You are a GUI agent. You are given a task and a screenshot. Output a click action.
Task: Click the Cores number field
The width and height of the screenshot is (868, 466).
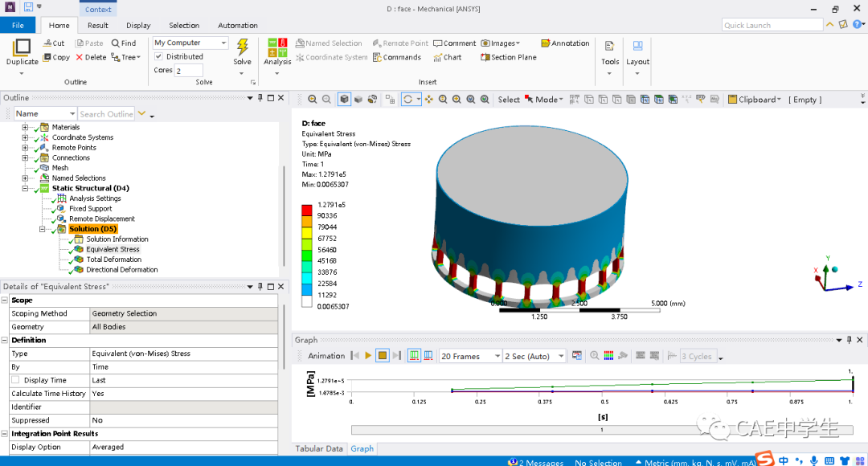(x=188, y=70)
